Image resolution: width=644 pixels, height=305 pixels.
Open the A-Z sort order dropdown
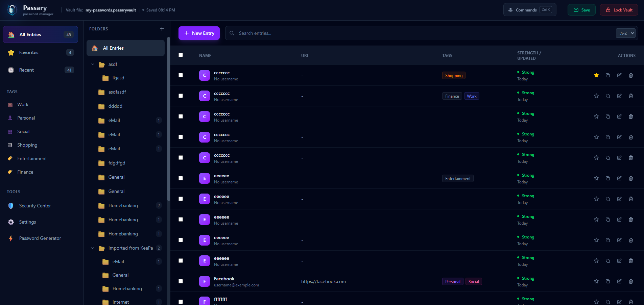pos(625,33)
